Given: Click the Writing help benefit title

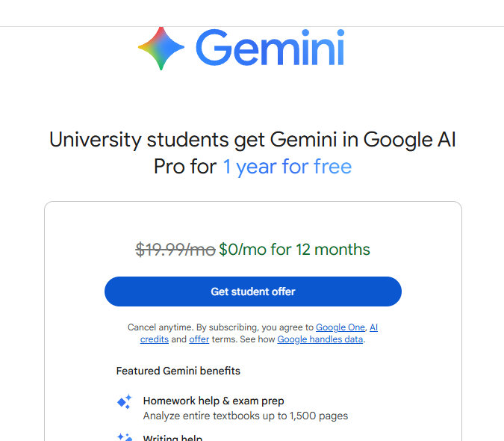Looking at the screenshot, I should (x=172, y=437).
